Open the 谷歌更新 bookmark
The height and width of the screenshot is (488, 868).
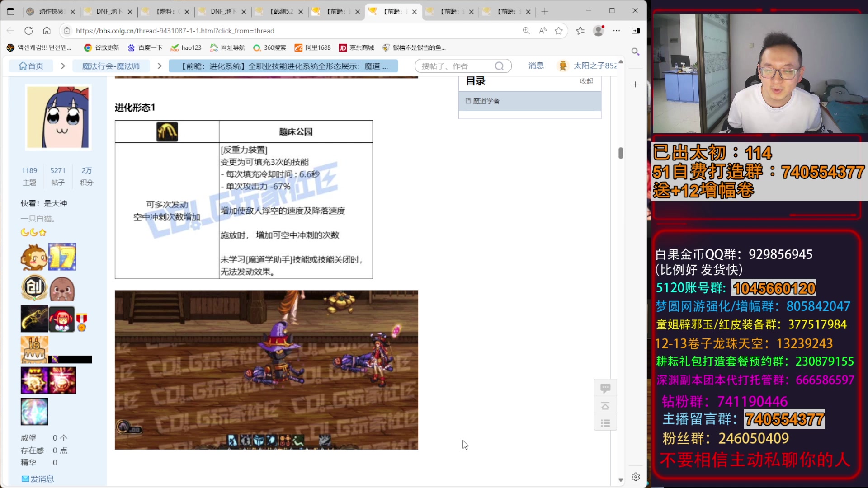(x=102, y=47)
